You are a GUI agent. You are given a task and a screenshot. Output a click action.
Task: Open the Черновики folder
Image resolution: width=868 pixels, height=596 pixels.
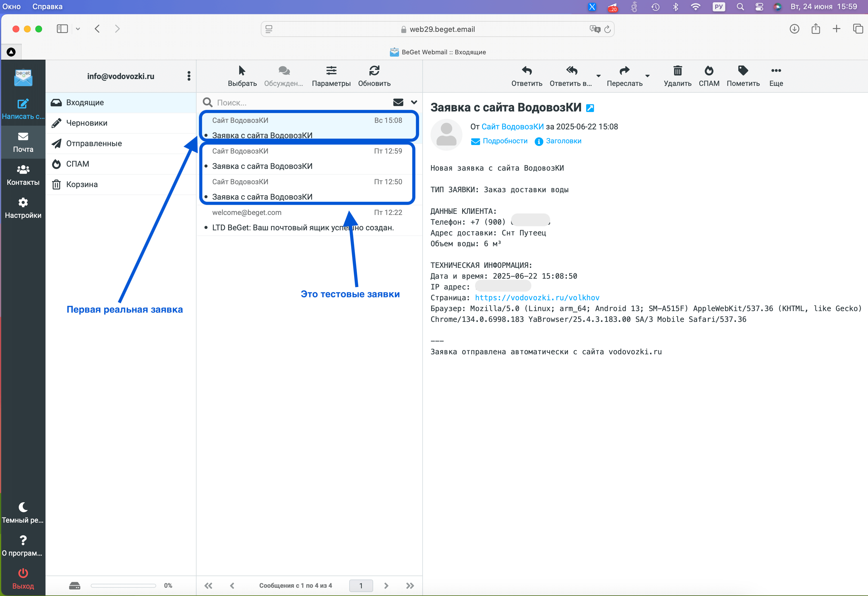pos(87,123)
